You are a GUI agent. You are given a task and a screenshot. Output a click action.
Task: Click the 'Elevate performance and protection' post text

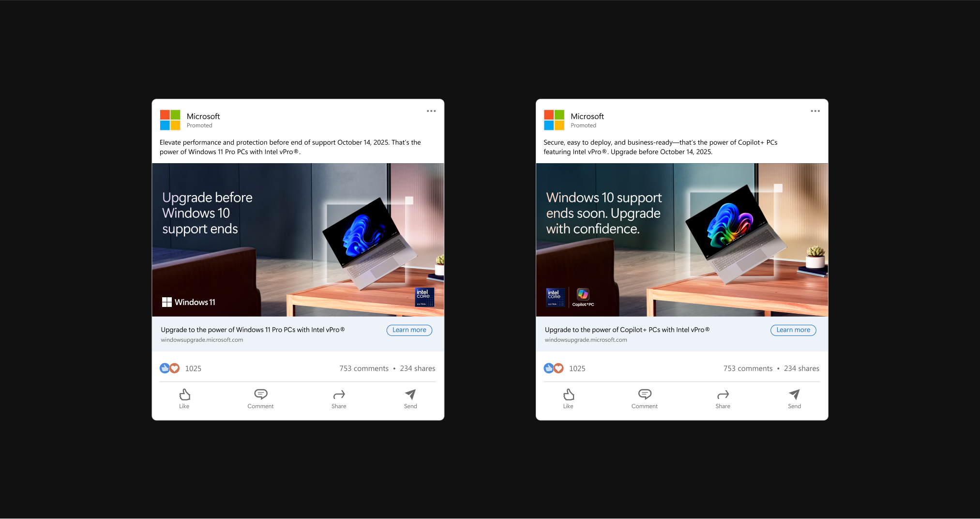290,147
